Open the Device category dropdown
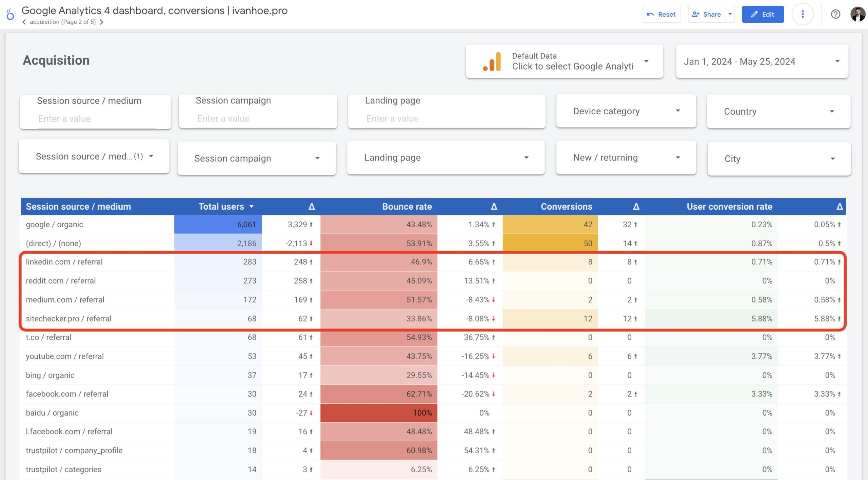Screen dimensions: 868x480 (x=626, y=111)
